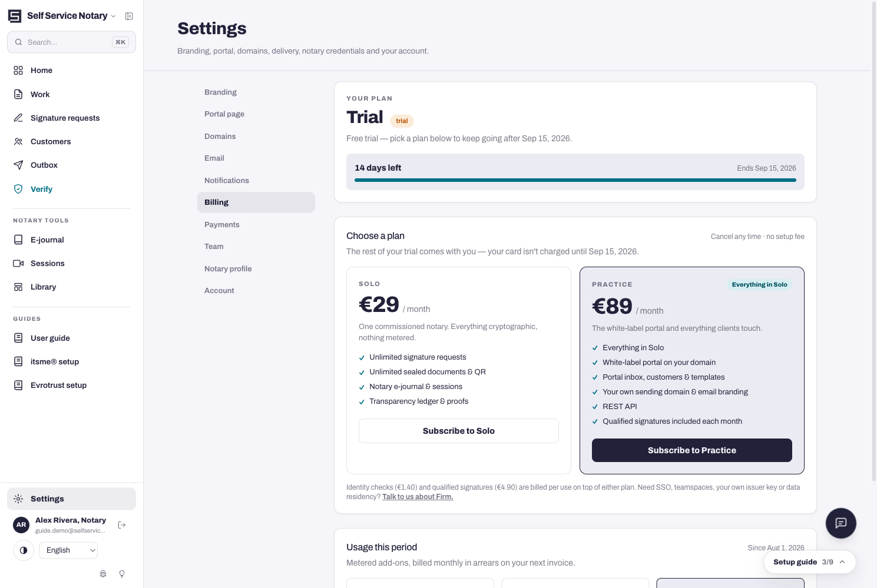Click Subscribe to Practice button
Viewport: 877px width, 588px height.
pos(692,450)
